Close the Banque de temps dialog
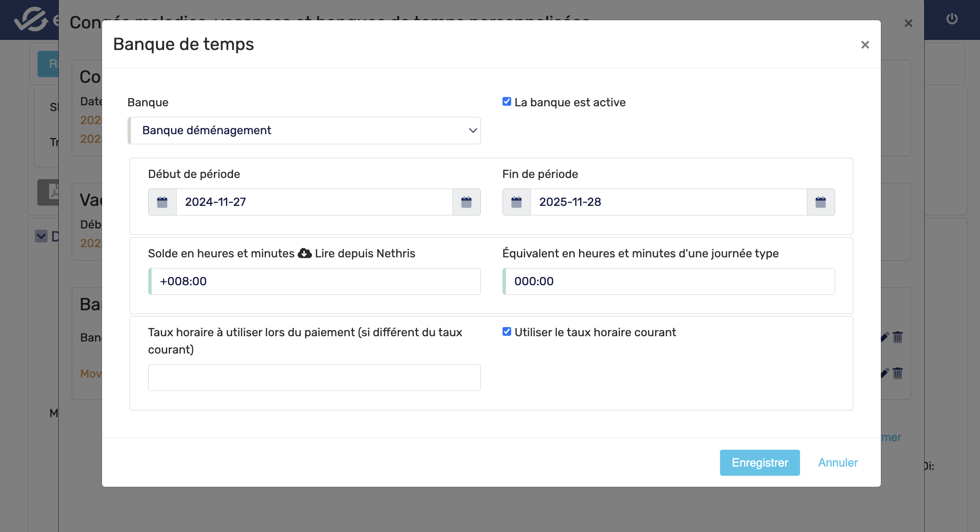The image size is (980, 532). [865, 45]
